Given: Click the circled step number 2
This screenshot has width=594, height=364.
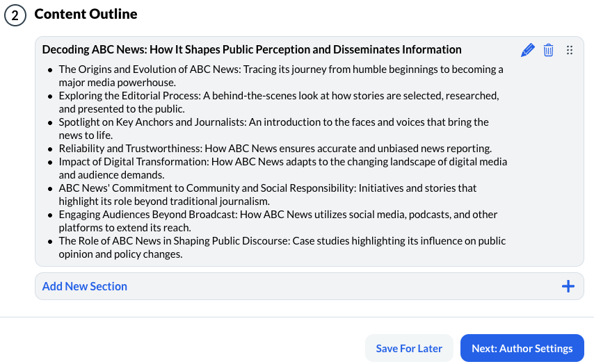Looking at the screenshot, I should point(15,15).
